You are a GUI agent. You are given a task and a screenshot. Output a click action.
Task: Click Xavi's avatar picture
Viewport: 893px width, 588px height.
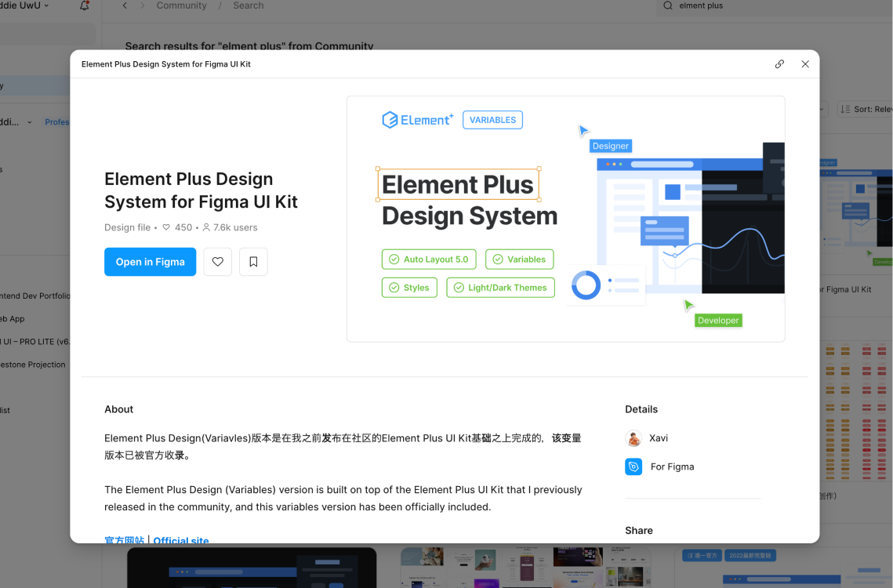click(x=633, y=437)
